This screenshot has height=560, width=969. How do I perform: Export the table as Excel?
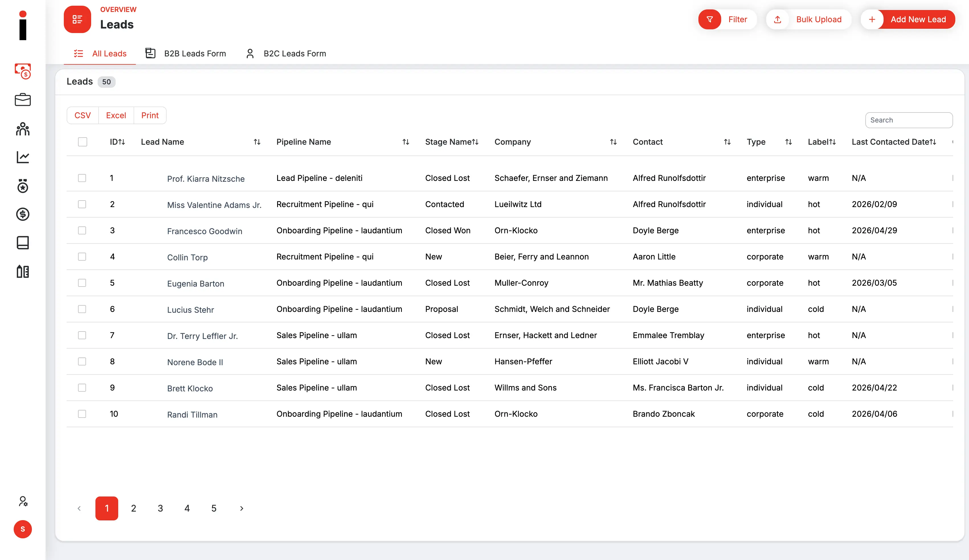tap(116, 115)
